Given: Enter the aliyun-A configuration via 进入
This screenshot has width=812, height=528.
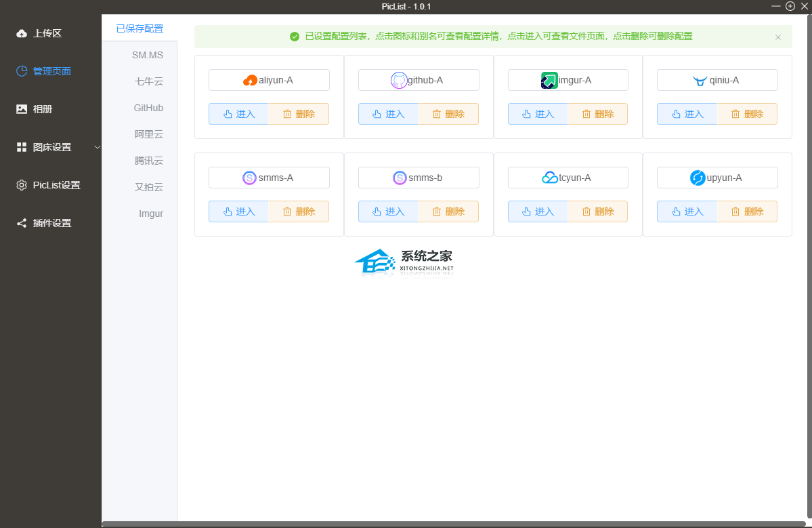Looking at the screenshot, I should [238, 114].
